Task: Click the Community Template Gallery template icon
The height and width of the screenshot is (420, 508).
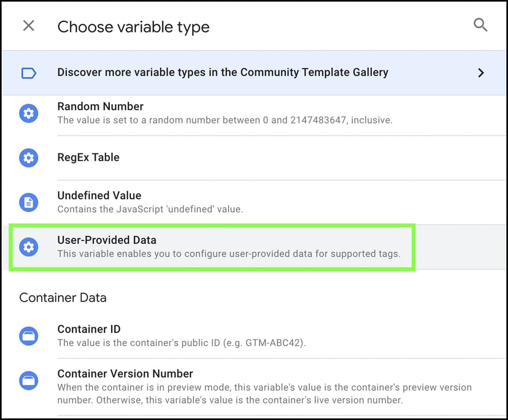Action: click(x=29, y=73)
